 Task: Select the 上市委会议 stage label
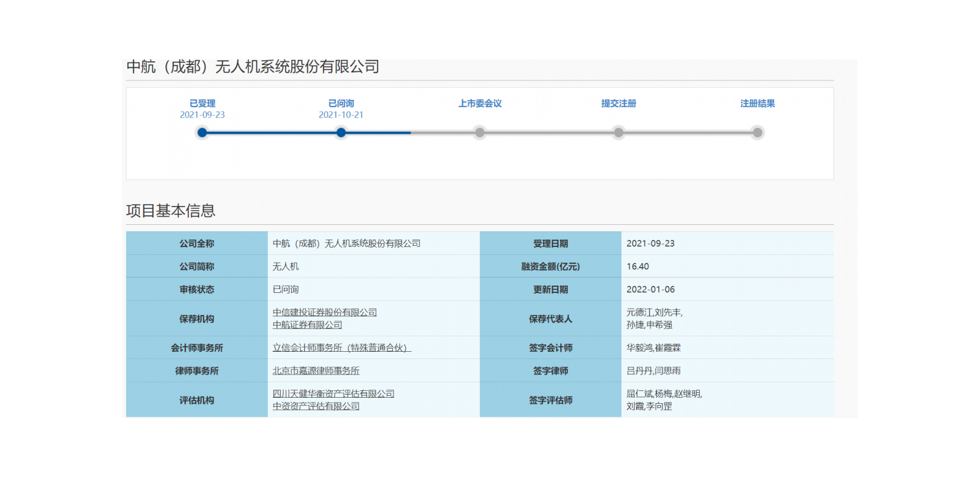coord(480,104)
